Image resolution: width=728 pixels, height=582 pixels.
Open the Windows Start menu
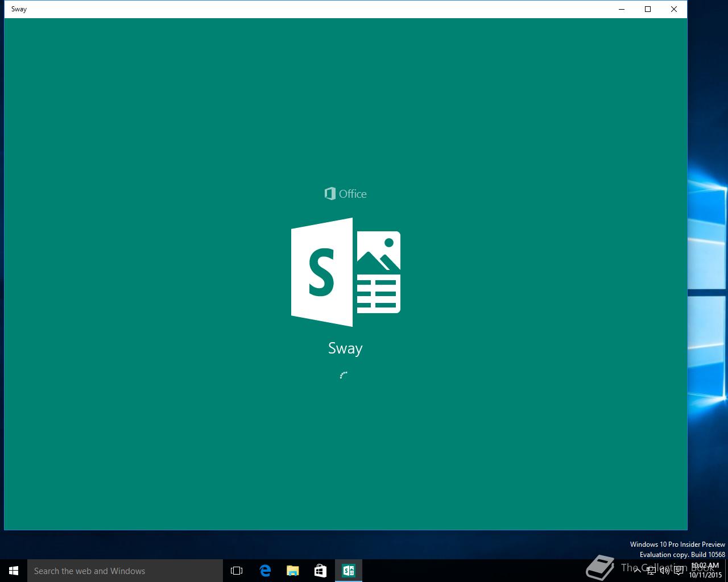click(x=14, y=571)
